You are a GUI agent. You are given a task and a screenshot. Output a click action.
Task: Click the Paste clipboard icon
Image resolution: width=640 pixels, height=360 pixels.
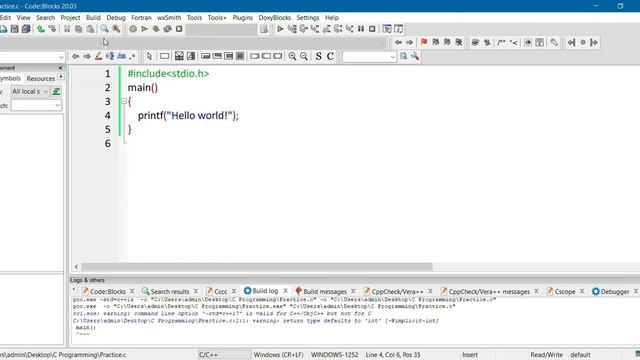(90, 29)
